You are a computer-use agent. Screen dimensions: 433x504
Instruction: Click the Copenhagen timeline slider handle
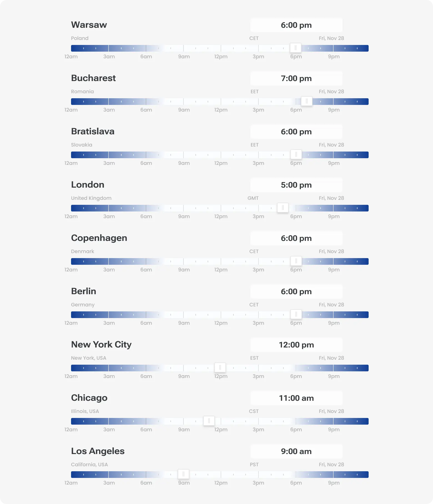pos(296,261)
